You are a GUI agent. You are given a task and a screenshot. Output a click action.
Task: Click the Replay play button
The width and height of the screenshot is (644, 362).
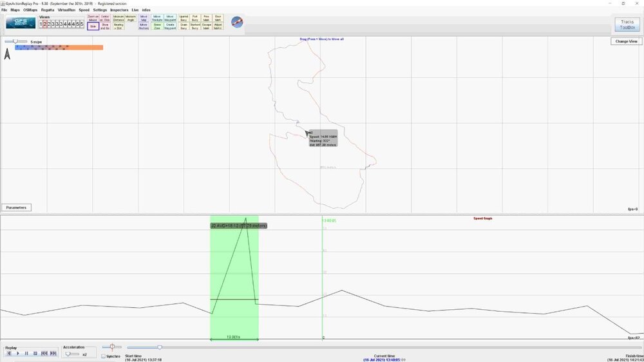pos(17,354)
